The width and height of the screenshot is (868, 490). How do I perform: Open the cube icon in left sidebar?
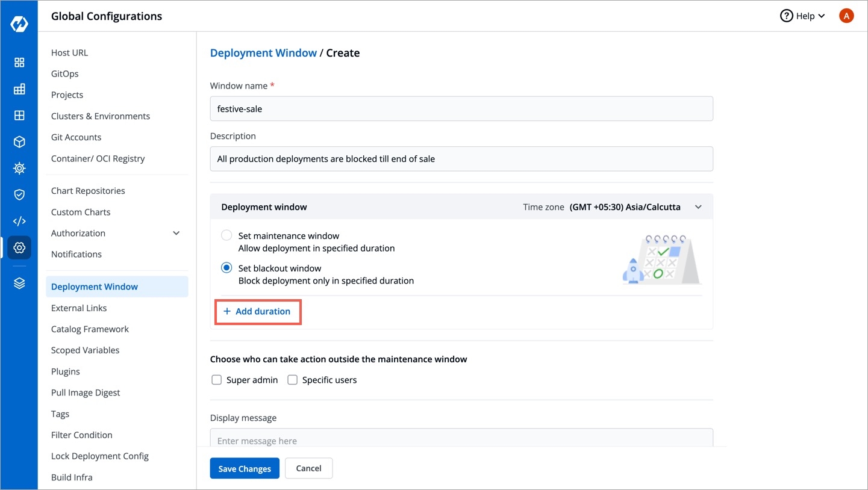pos(19,142)
